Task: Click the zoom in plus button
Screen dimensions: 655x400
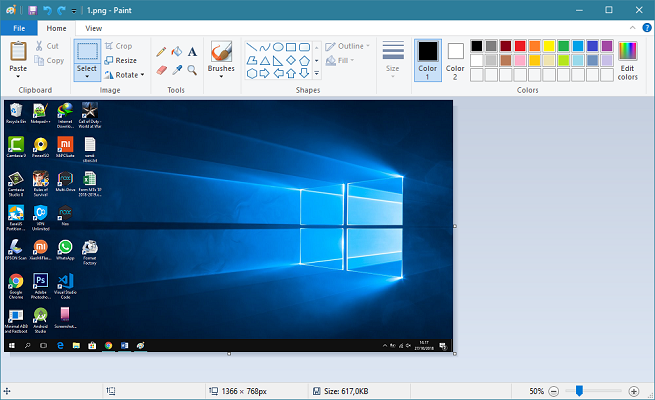Action: coord(634,391)
